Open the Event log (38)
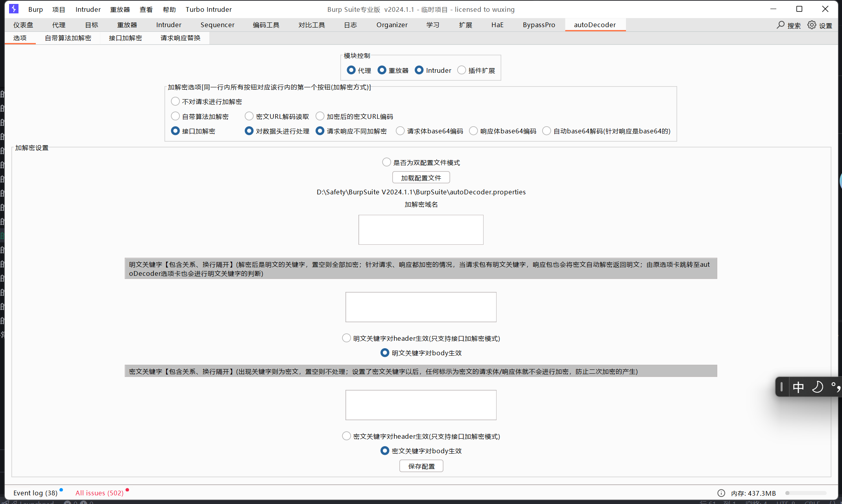 point(35,493)
